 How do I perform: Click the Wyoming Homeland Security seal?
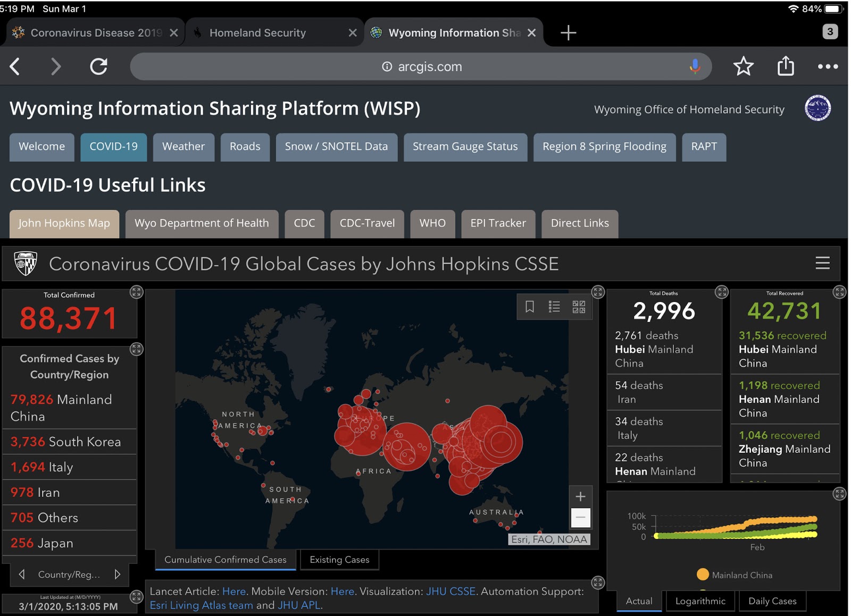pyautogui.click(x=817, y=108)
